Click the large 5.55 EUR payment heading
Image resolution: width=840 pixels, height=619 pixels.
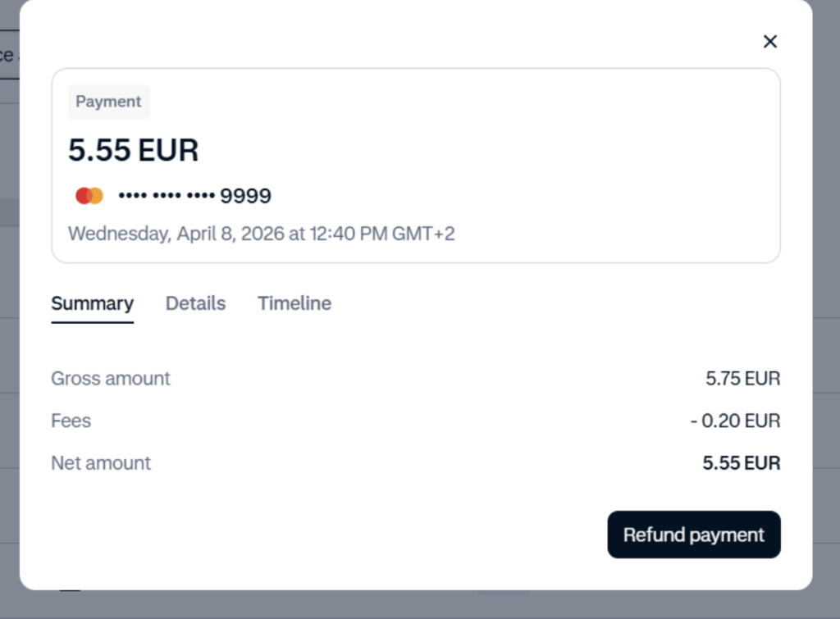(x=133, y=150)
